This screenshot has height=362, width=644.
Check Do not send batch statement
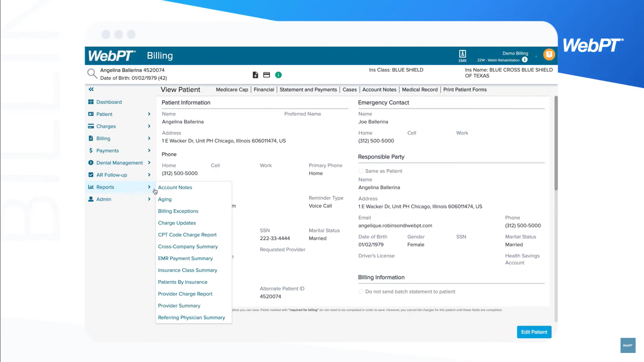(x=361, y=292)
